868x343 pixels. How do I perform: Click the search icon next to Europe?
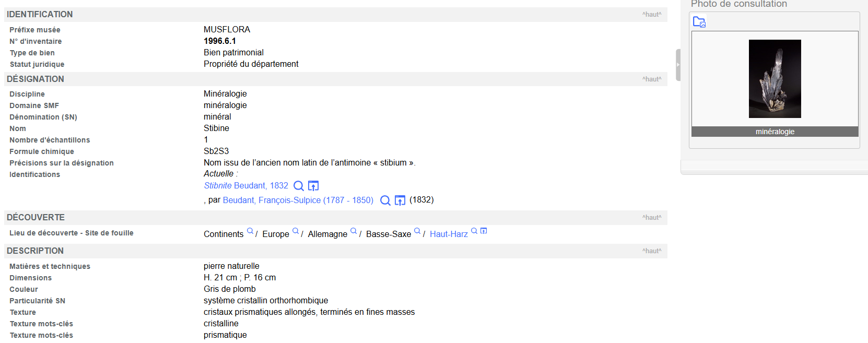(x=296, y=231)
